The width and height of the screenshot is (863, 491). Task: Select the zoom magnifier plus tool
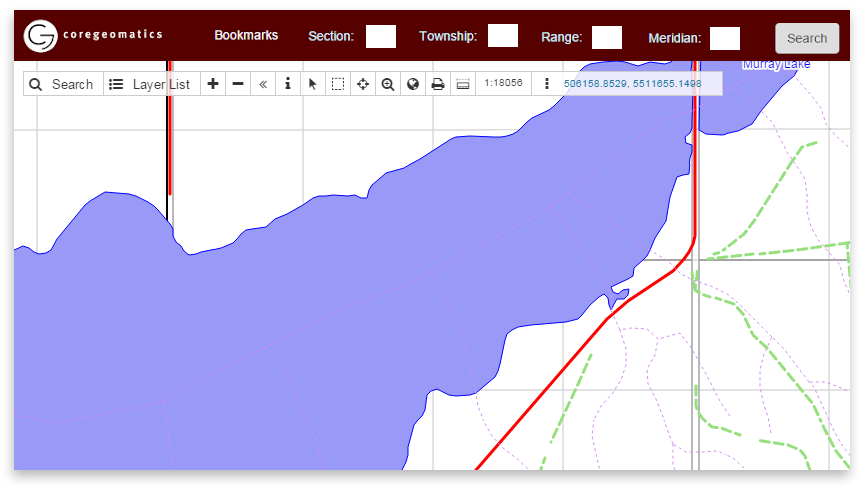tap(388, 84)
